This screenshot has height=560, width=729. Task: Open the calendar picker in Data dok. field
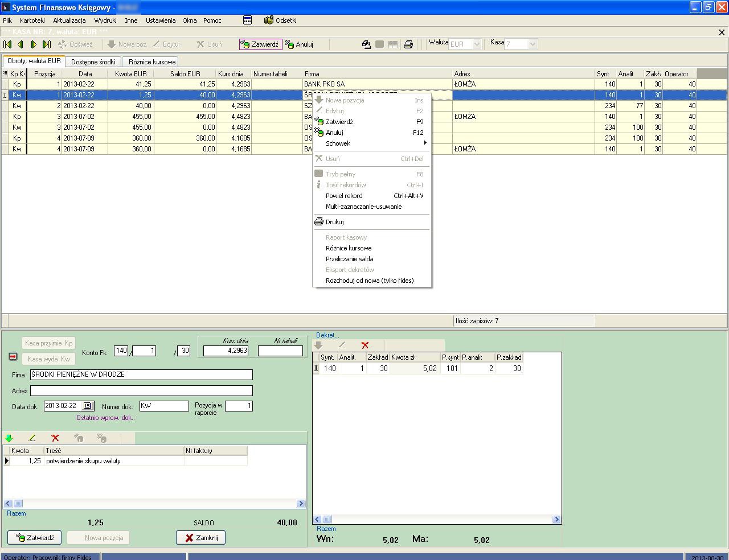pos(87,406)
